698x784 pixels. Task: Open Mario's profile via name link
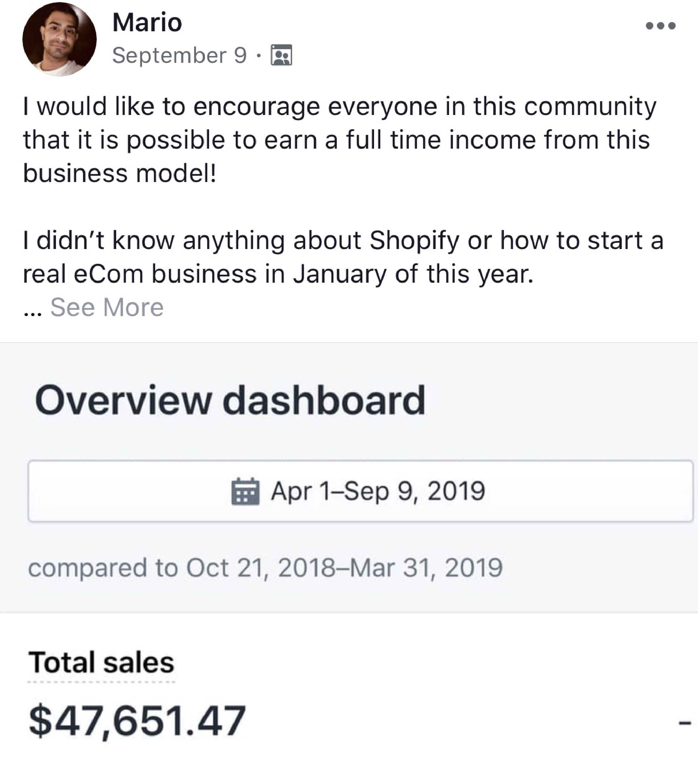pos(147,22)
